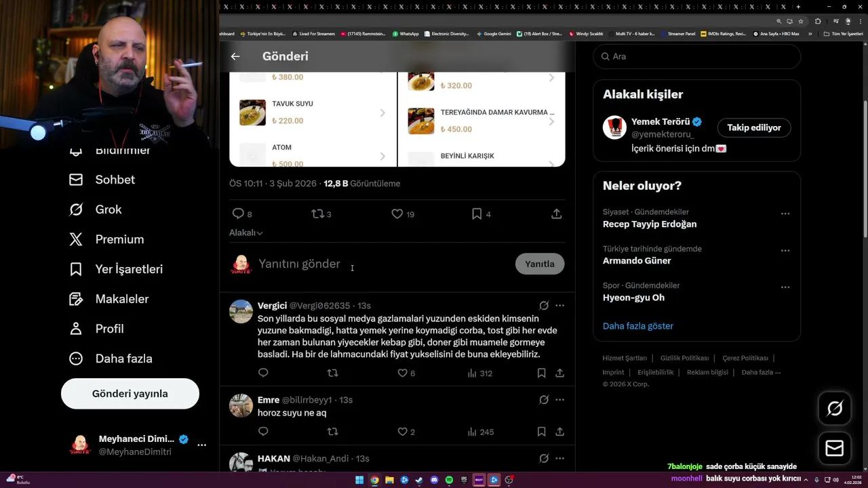Image resolution: width=868 pixels, height=488 pixels.
Task: Bookmark Vergici's comment
Action: coord(541,373)
